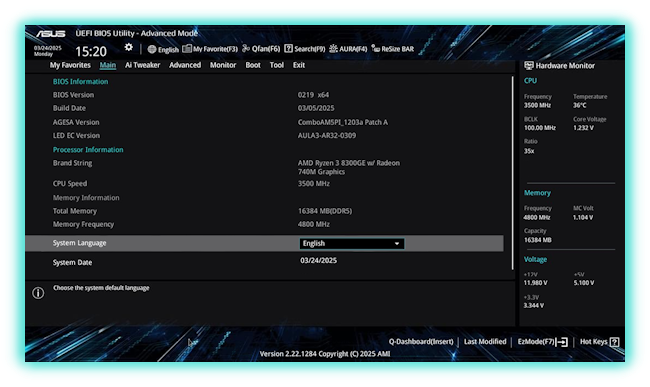This screenshot has height=387, width=650.
Task: Click the CPU Temperature reading 36°C
Action: [580, 105]
